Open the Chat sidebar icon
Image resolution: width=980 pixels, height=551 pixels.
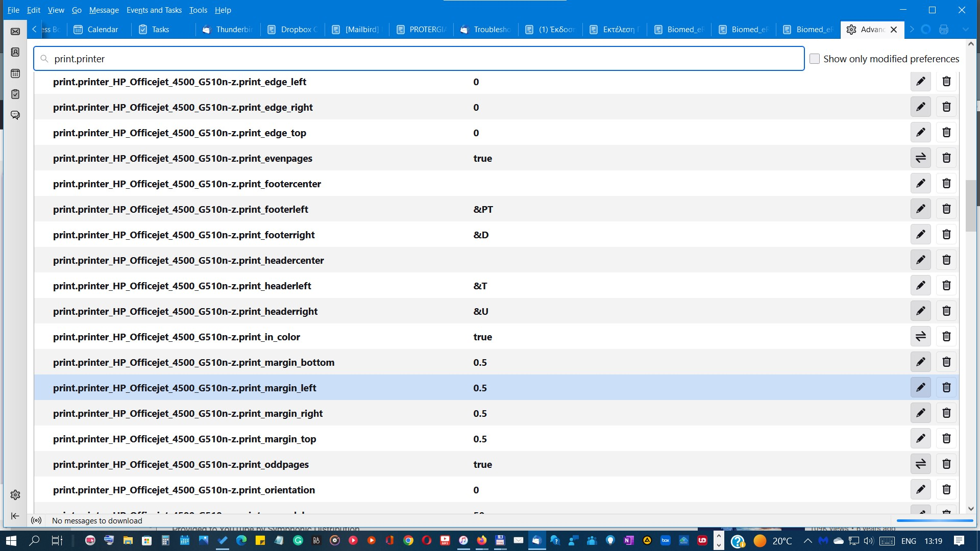15,115
